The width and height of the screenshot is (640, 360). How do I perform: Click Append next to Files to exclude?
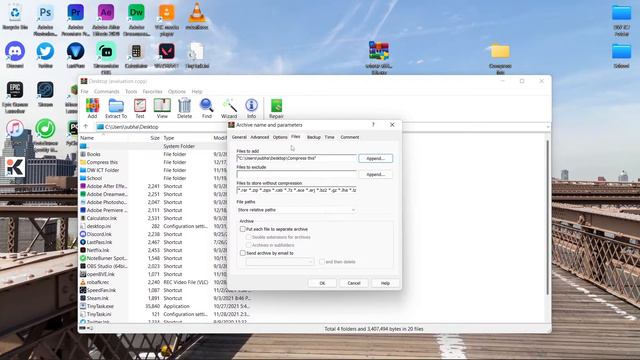point(376,174)
